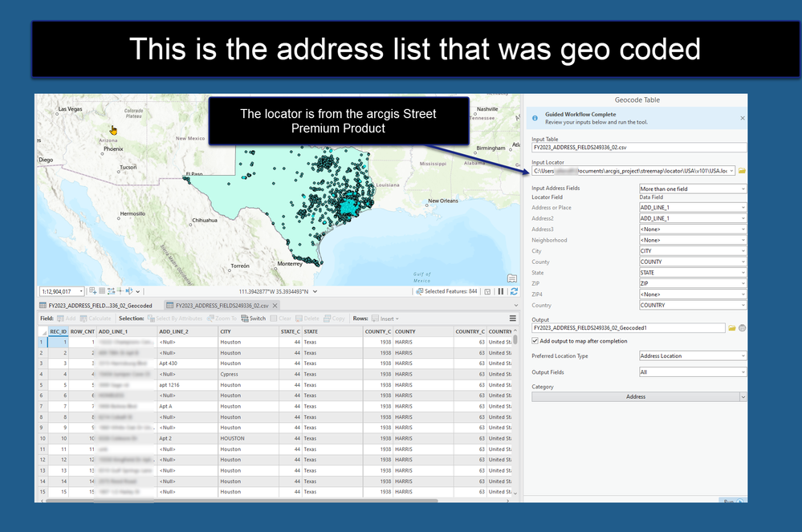Open the Address3 data field dropdown
This screenshot has width=802, height=532.
[693, 229]
